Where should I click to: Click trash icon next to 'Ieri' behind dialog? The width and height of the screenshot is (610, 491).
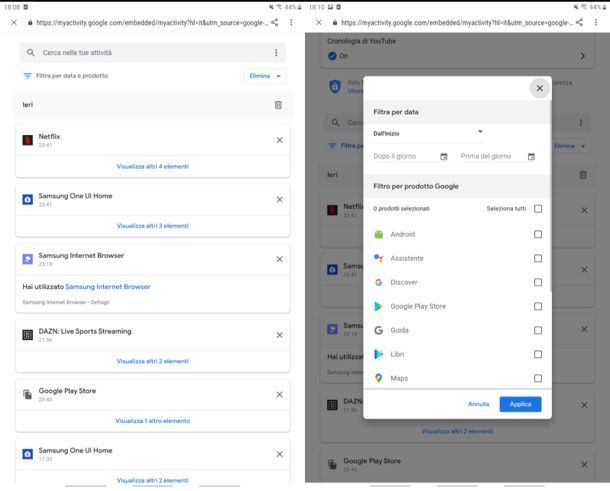tap(583, 175)
